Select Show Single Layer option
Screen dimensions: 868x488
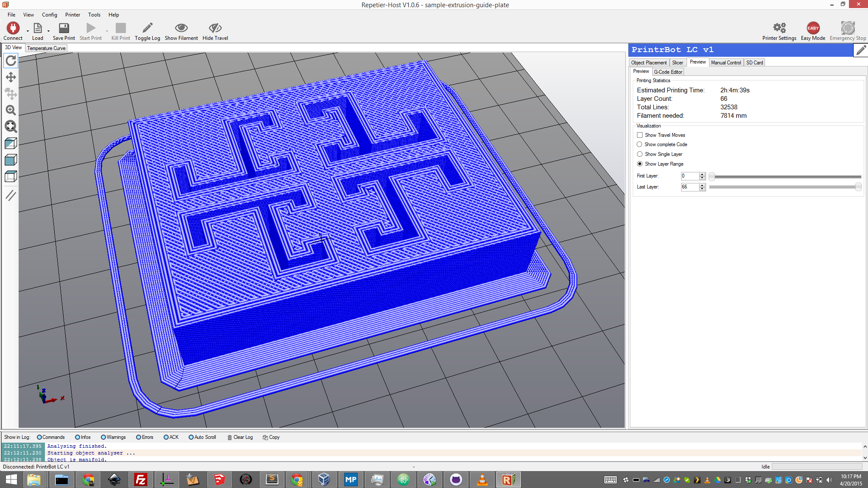[x=640, y=154]
